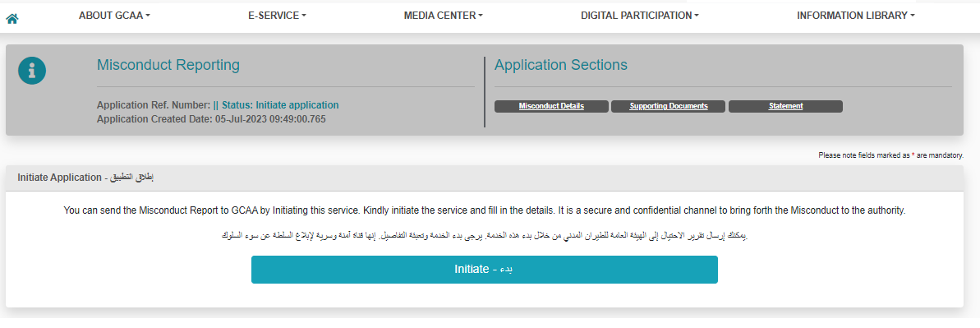Go to the home page icon
The image size is (980, 328).
point(12,19)
